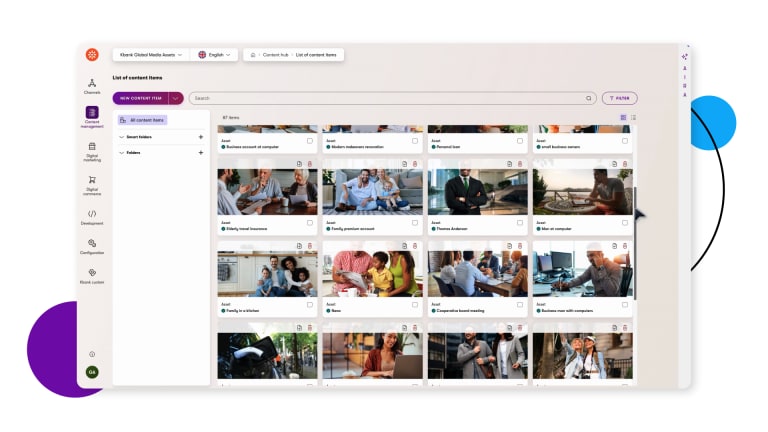Click the New Content Item button
Screen dimensions: 768x432
139,98
